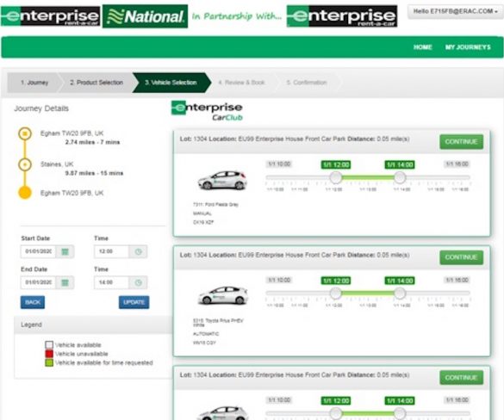Click the '9.87 miles - 15 mins' leg text
Viewport: 504px width, 420px height.
tap(94, 173)
